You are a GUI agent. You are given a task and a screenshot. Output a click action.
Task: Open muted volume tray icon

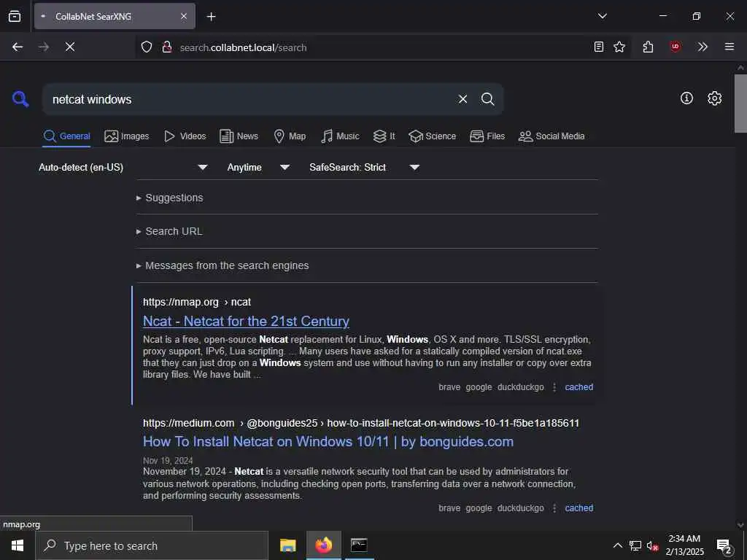click(652, 545)
